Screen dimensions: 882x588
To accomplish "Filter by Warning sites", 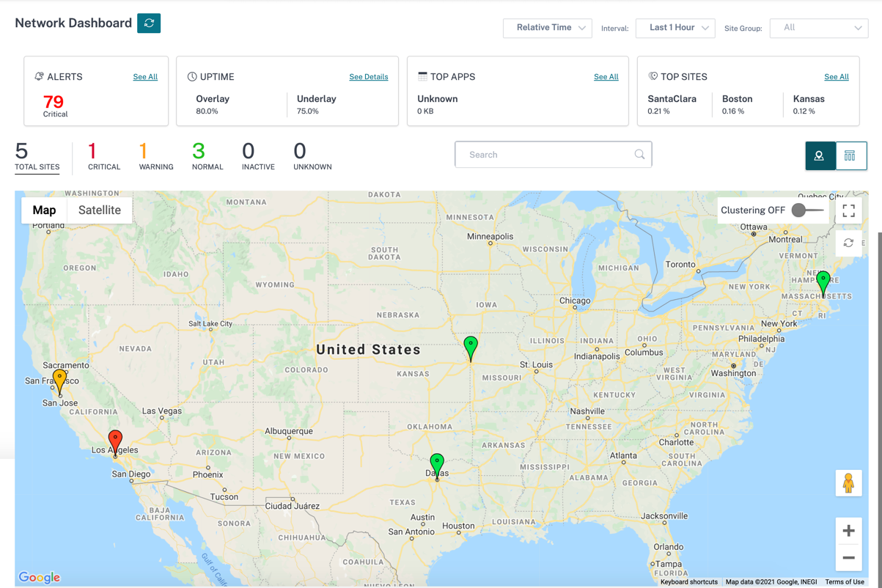I will click(x=156, y=157).
